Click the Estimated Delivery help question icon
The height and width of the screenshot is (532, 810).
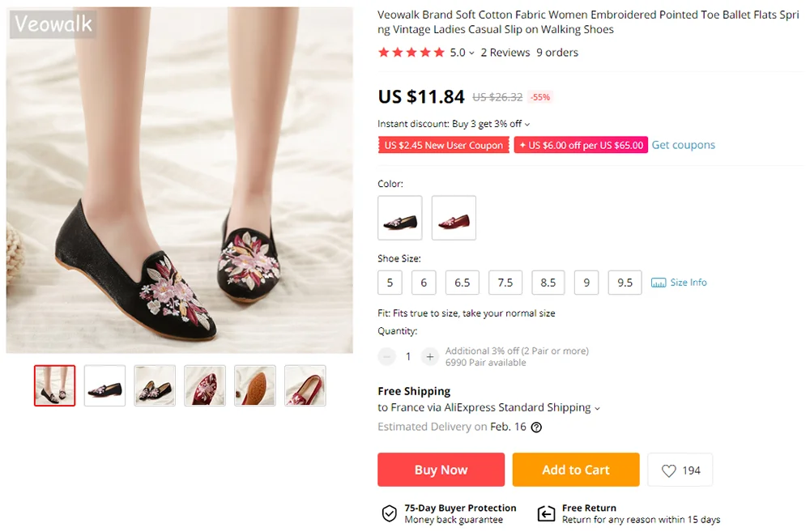[x=536, y=428]
